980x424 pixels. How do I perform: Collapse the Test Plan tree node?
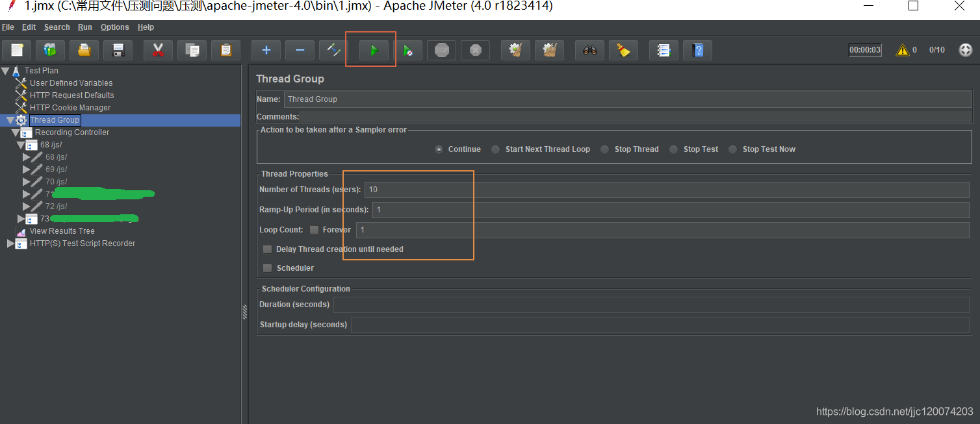[x=5, y=71]
